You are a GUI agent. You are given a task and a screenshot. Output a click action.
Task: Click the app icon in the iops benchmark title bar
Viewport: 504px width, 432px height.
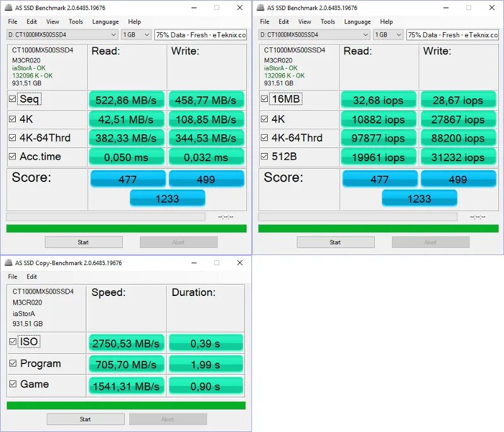click(260, 8)
